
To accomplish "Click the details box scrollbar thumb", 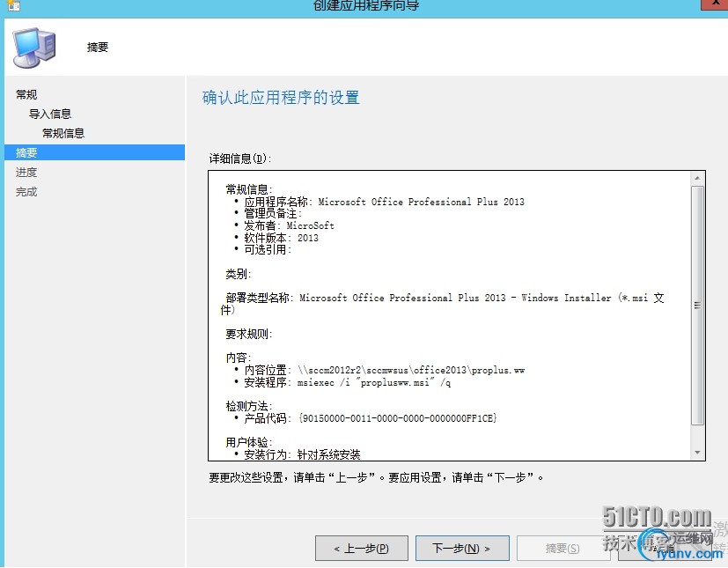I will [697, 305].
